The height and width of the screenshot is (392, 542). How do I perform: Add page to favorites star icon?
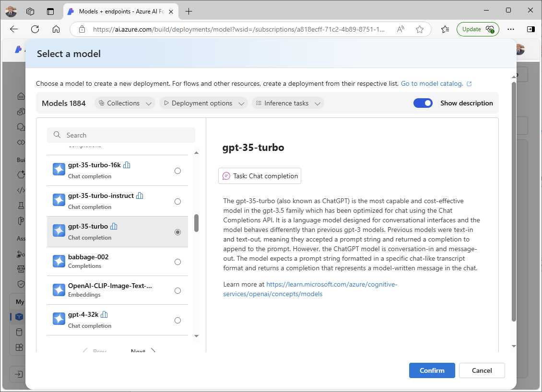[x=420, y=29]
